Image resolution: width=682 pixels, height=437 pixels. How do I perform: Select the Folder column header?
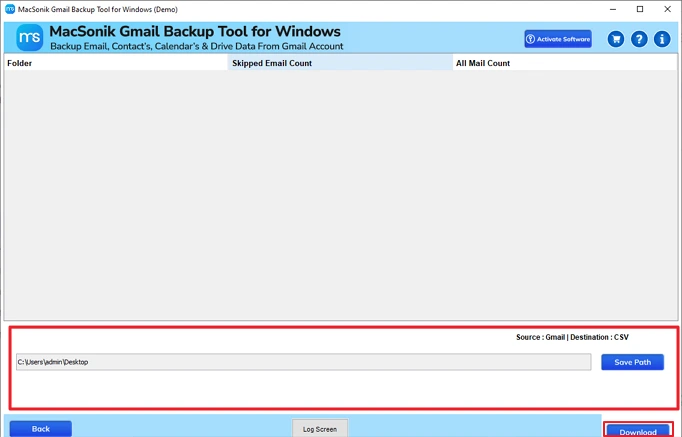tap(116, 63)
